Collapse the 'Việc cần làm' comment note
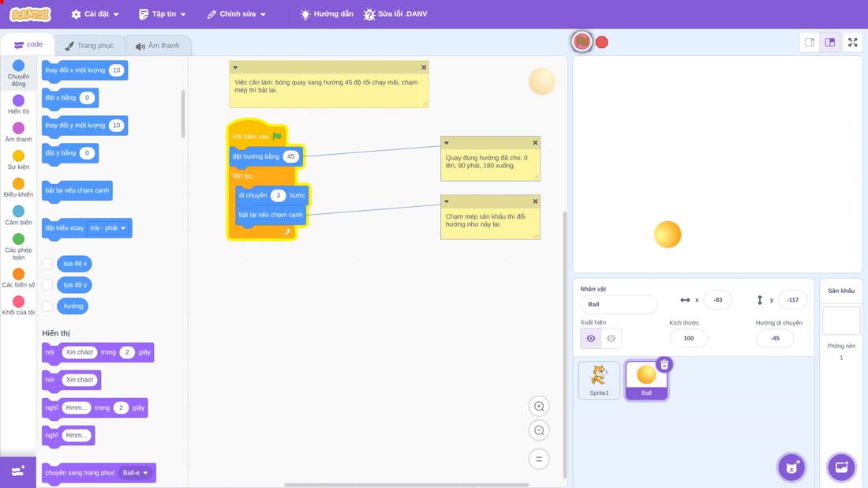The width and height of the screenshot is (868, 488). [x=235, y=68]
